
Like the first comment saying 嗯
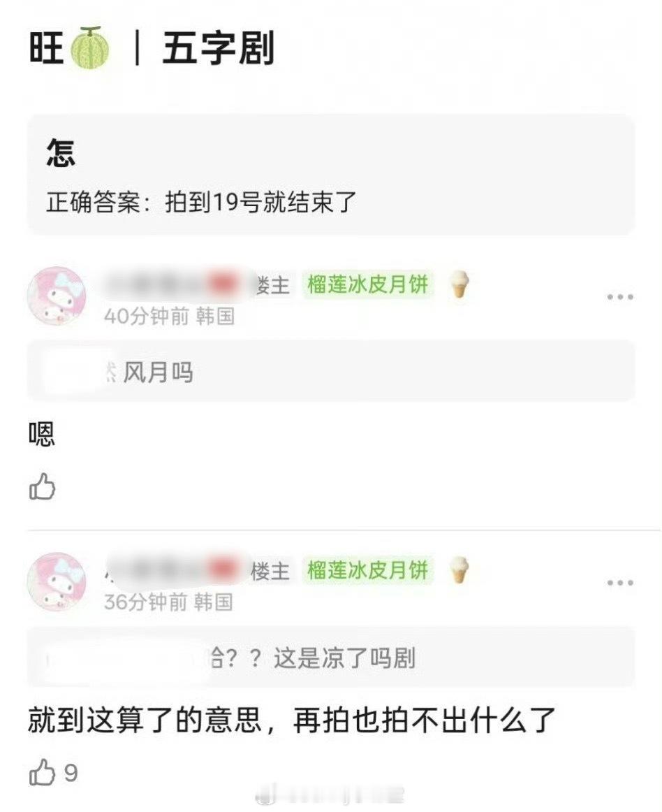point(42,486)
